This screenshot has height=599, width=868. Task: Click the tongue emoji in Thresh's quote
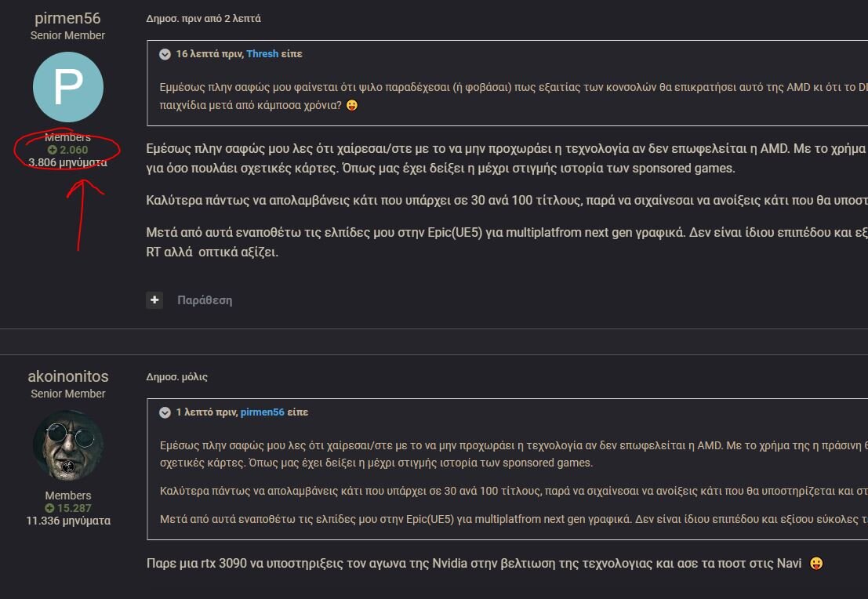coord(351,105)
